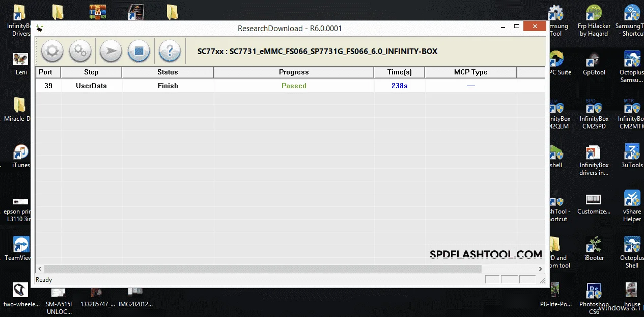This screenshot has height=317, width=644.
Task: Open the 3uTools desktop shortcut
Action: tap(632, 156)
